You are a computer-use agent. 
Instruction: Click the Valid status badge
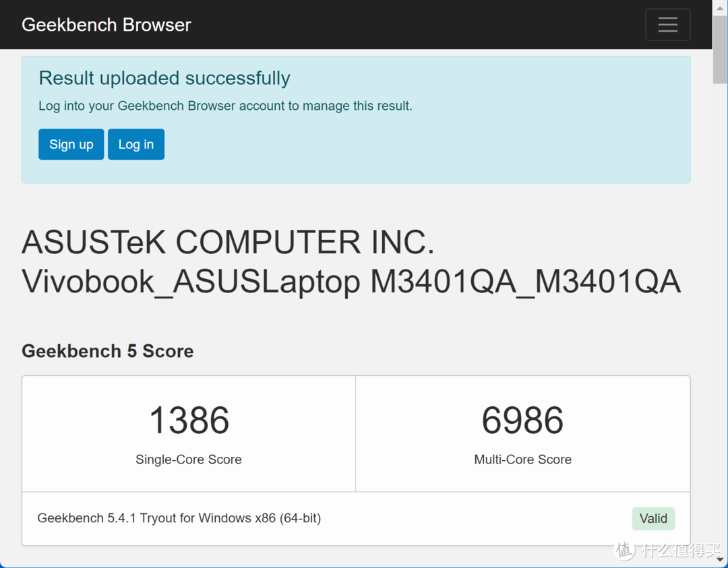pos(653,518)
